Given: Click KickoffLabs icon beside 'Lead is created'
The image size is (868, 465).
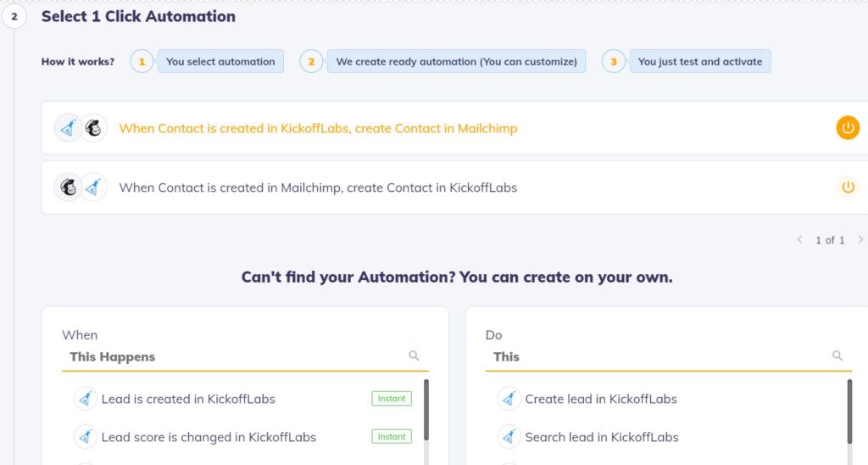Looking at the screenshot, I should coord(86,399).
